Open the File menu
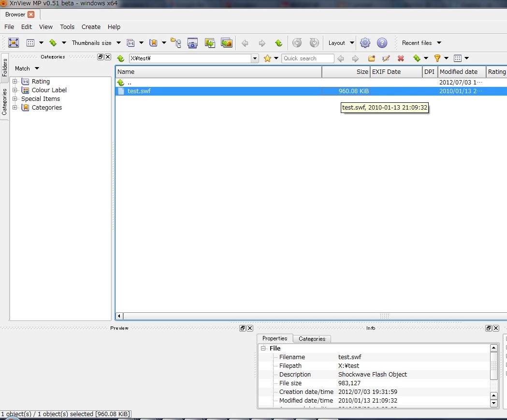507x420 pixels. pos(9,27)
